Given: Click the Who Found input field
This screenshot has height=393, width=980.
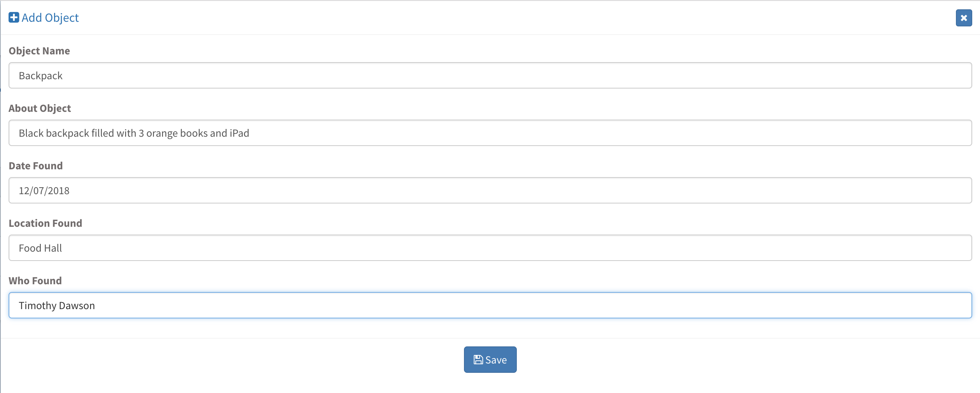Looking at the screenshot, I should pos(490,305).
